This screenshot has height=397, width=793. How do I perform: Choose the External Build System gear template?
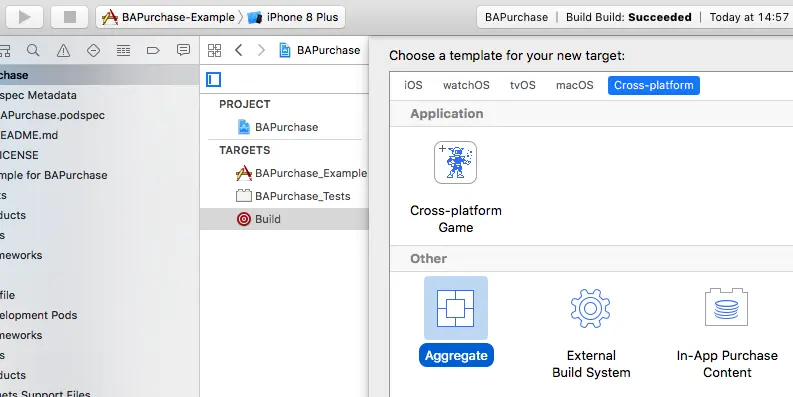pos(590,307)
